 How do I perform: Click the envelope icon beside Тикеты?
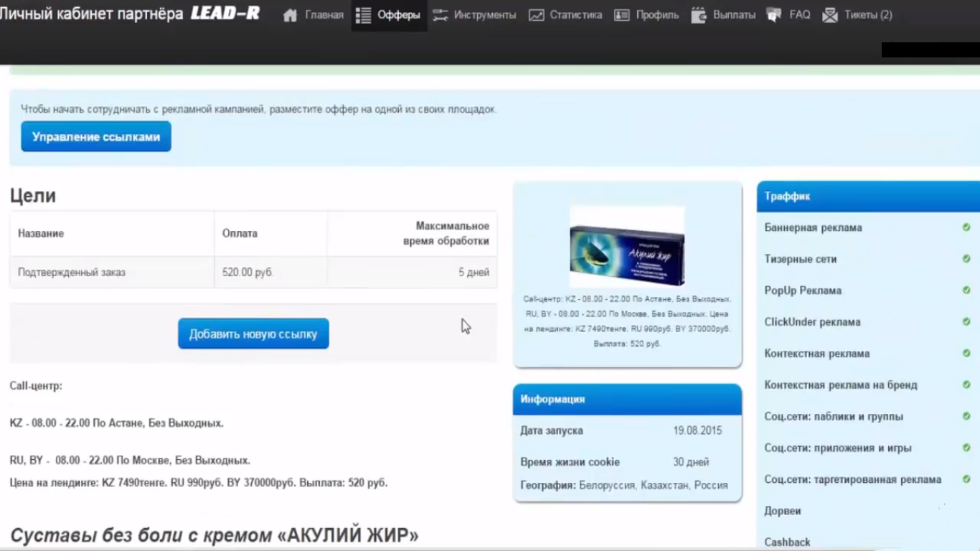pos(830,15)
